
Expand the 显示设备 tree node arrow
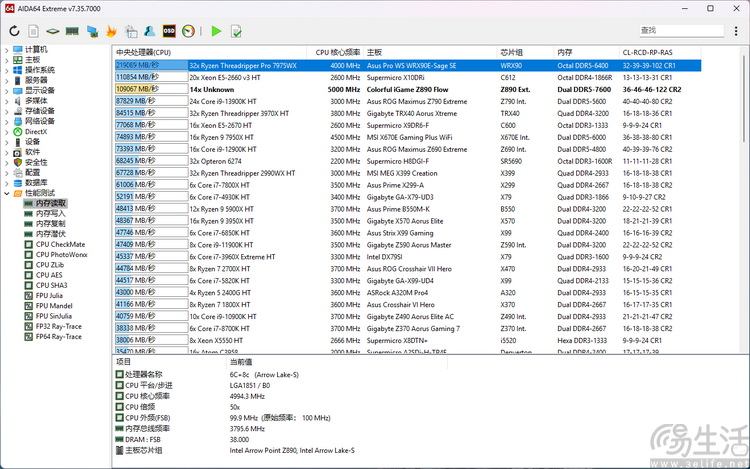[7, 90]
